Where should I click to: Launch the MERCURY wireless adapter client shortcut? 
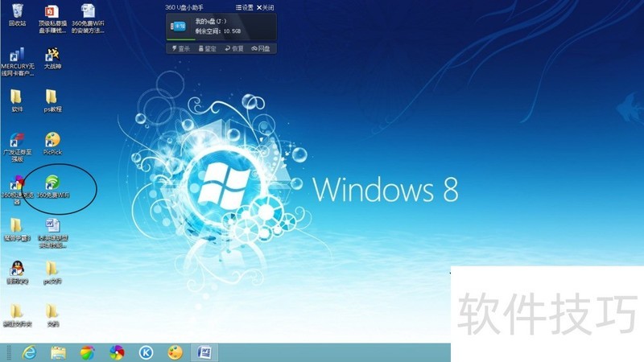click(18, 62)
